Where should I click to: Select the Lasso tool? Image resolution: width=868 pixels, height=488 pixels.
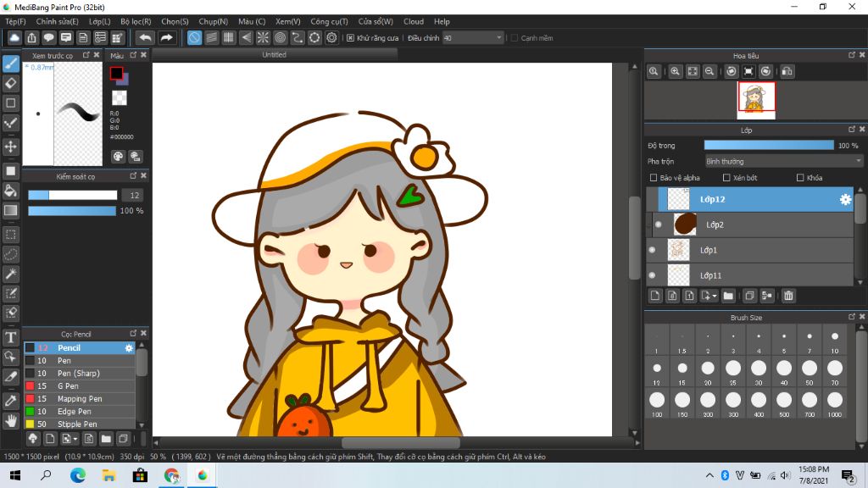pyautogui.click(x=11, y=254)
